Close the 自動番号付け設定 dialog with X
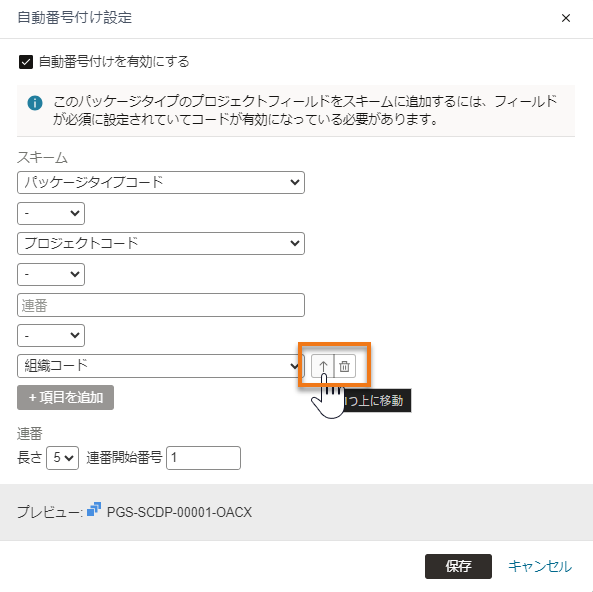This screenshot has height=592, width=593. click(566, 18)
